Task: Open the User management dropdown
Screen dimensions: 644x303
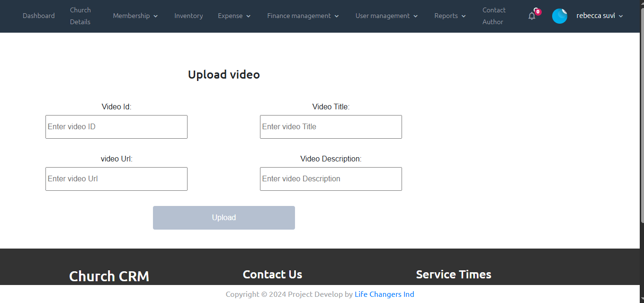Action: point(386,16)
